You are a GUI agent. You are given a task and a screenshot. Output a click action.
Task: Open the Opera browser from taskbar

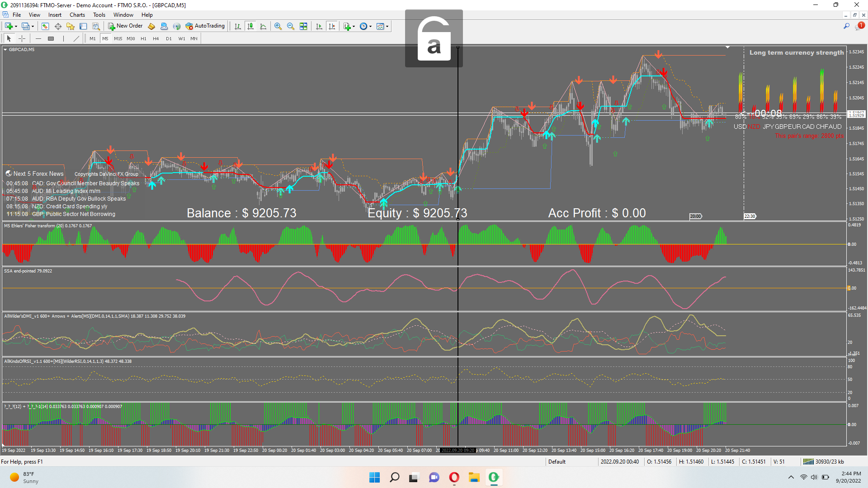coord(454,477)
